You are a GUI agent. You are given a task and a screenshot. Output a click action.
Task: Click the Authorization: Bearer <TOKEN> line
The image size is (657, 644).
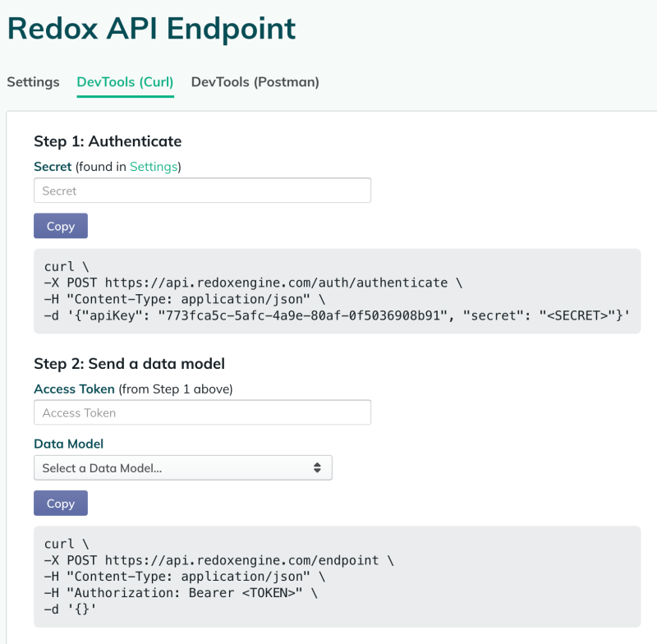tap(181, 593)
